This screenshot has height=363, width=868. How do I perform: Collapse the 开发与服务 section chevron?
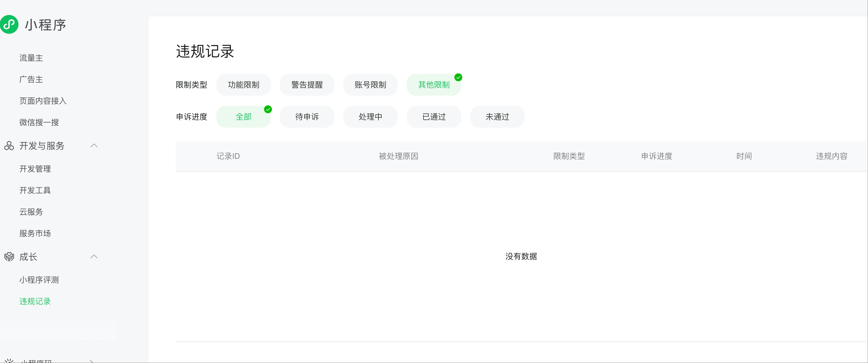click(94, 146)
